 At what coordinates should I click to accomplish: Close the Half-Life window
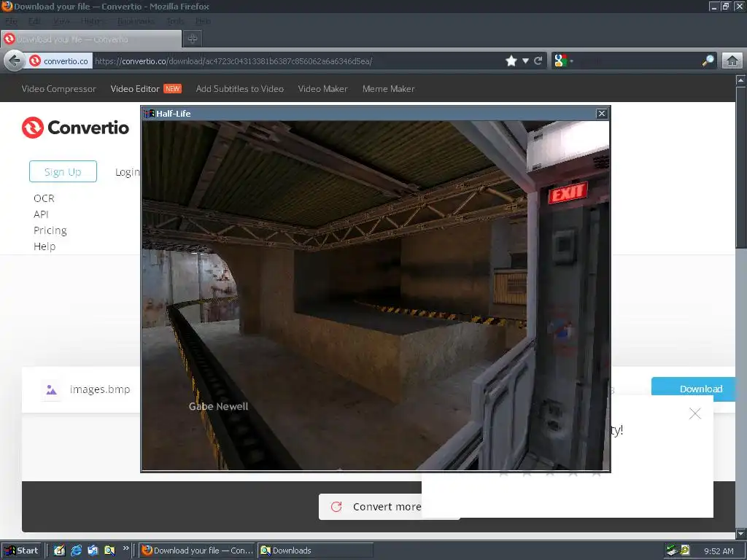click(x=602, y=113)
